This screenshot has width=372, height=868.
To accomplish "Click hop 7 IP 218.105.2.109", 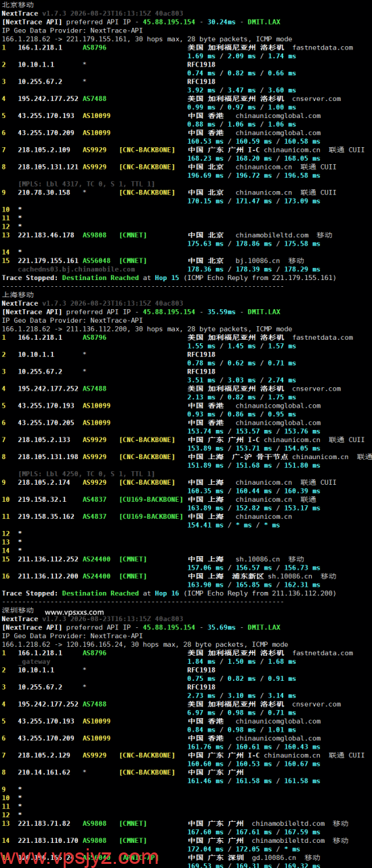I will (44, 149).
